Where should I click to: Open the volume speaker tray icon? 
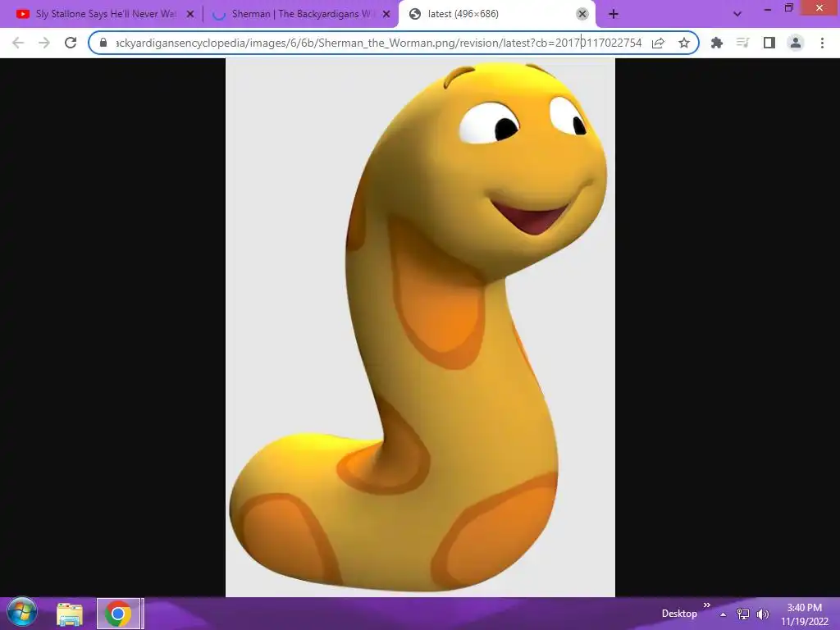762,614
